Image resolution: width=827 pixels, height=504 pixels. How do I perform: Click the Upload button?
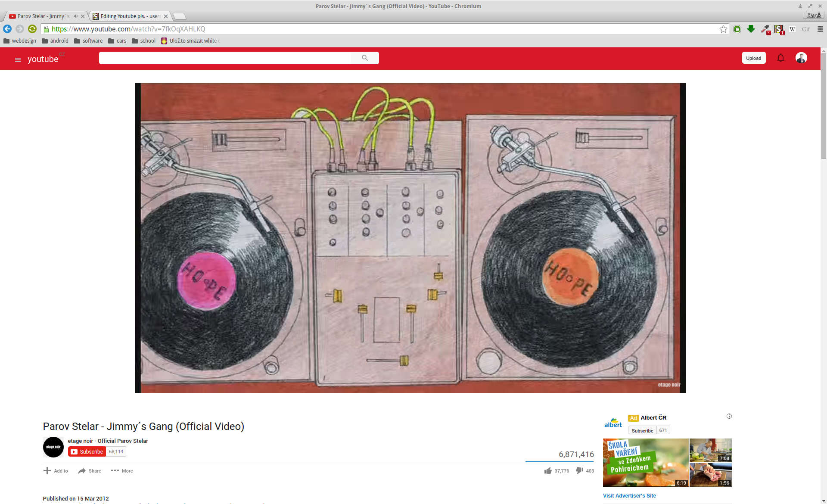(x=753, y=58)
